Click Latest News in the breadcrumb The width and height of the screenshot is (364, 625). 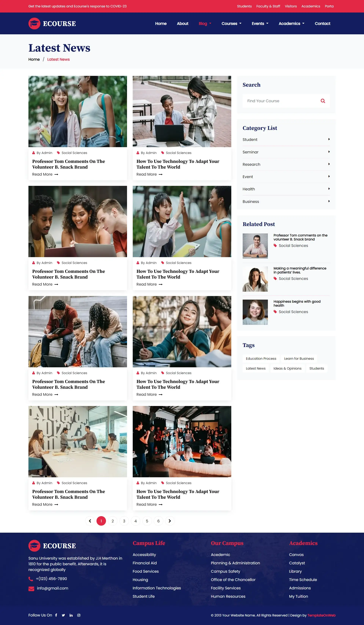(x=58, y=60)
